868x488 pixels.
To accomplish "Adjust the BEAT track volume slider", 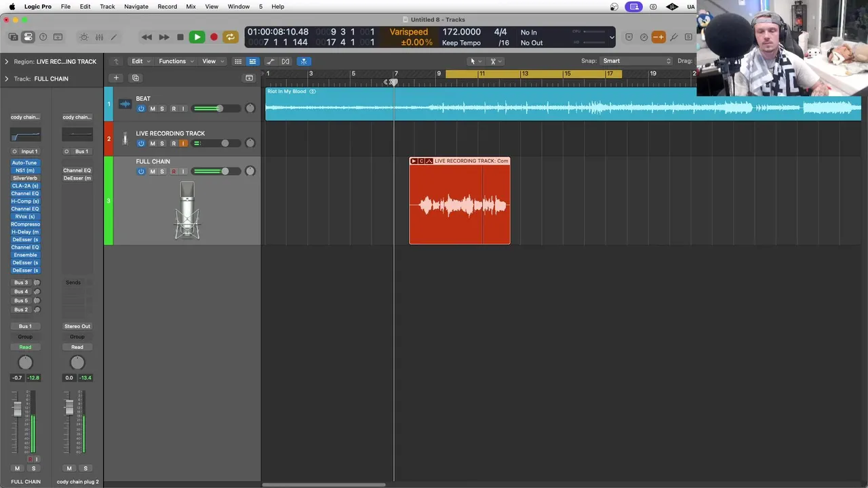I will (x=218, y=108).
